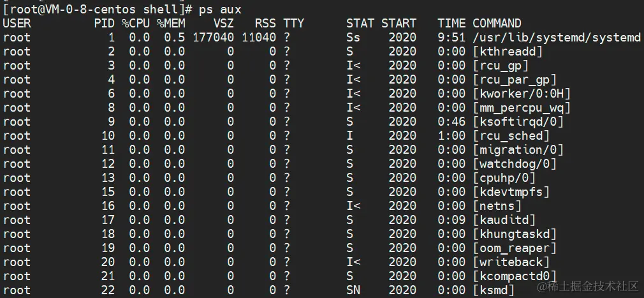This screenshot has width=644, height=298.
Task: Select the [kworker/0:0H] process name
Action: click(522, 94)
